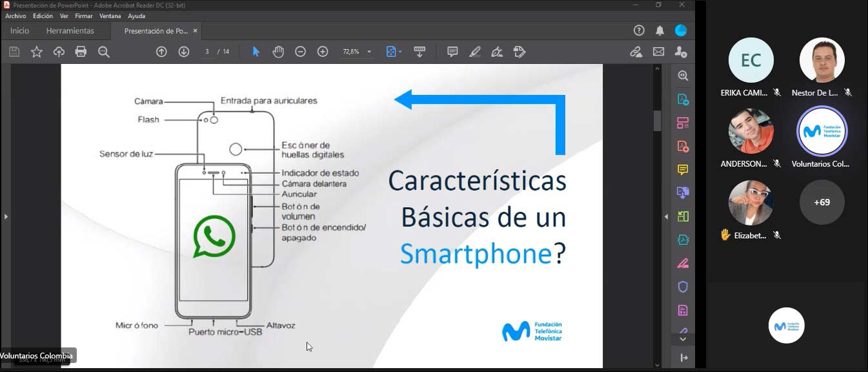Select Nestor De L participant avatar
Image resolution: width=868 pixels, height=372 pixels.
tap(822, 60)
